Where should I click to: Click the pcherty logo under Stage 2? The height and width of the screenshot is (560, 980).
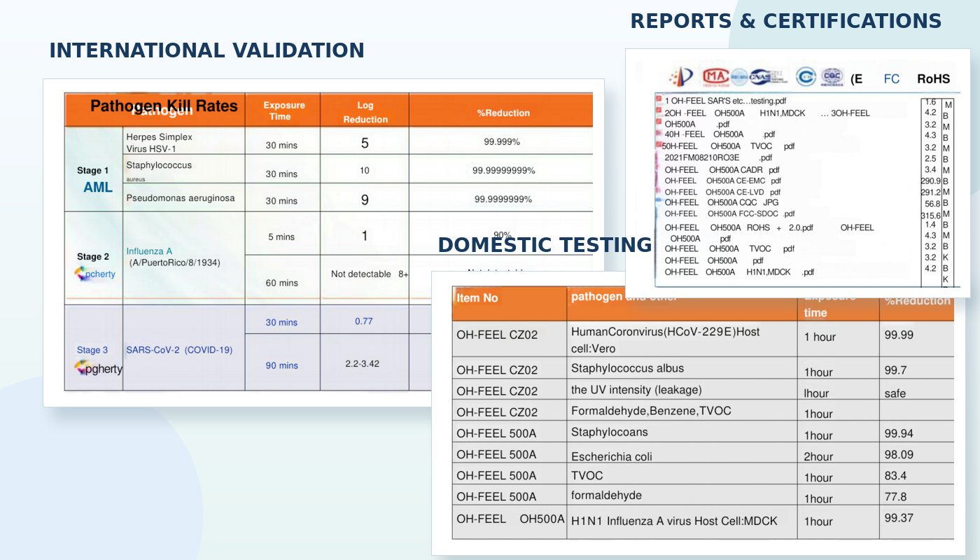coord(95,274)
